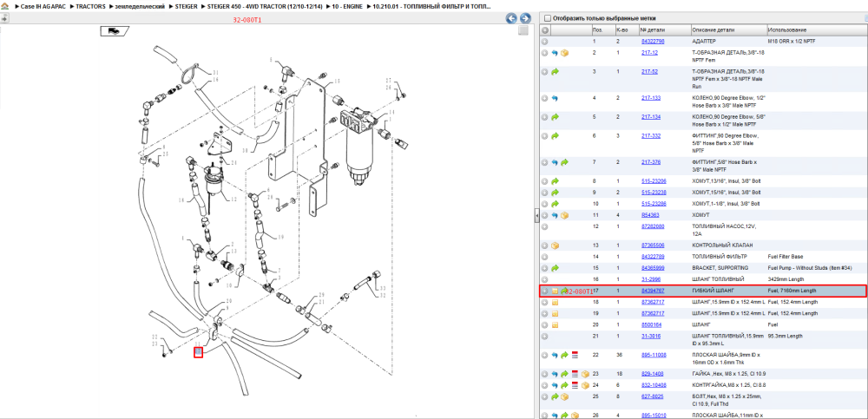Select the text 'КОНТРОЛЬНЫЙ КЛАПАН' in row 13
Viewport: 868px width, 419px height.
(x=722, y=246)
